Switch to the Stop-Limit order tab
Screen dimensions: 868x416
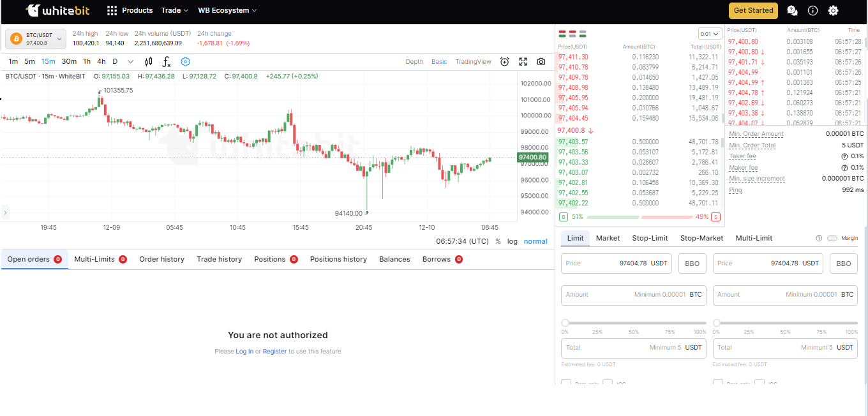tap(650, 238)
